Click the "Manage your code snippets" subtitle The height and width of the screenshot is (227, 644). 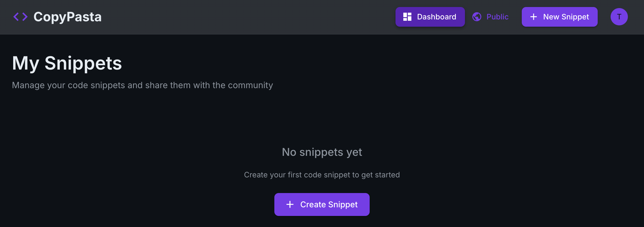(x=142, y=85)
